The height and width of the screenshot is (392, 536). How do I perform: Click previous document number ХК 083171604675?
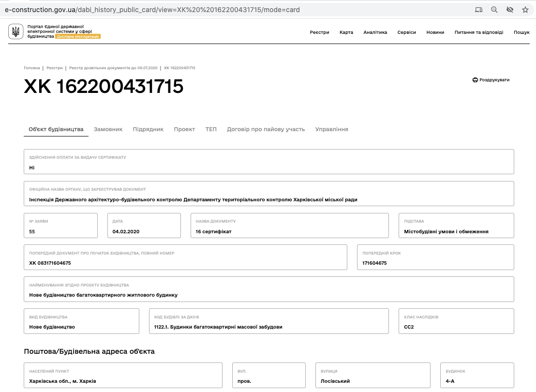coord(50,263)
